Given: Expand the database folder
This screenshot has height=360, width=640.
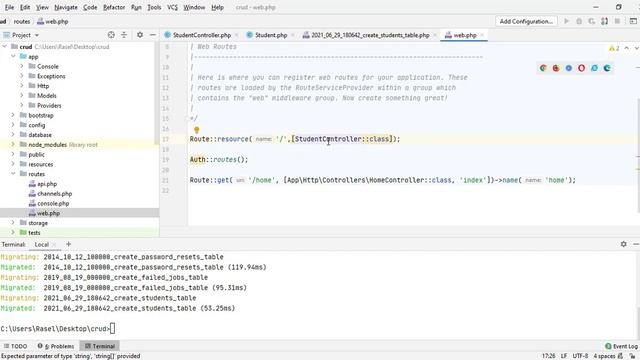Looking at the screenshot, I should 13,135.
